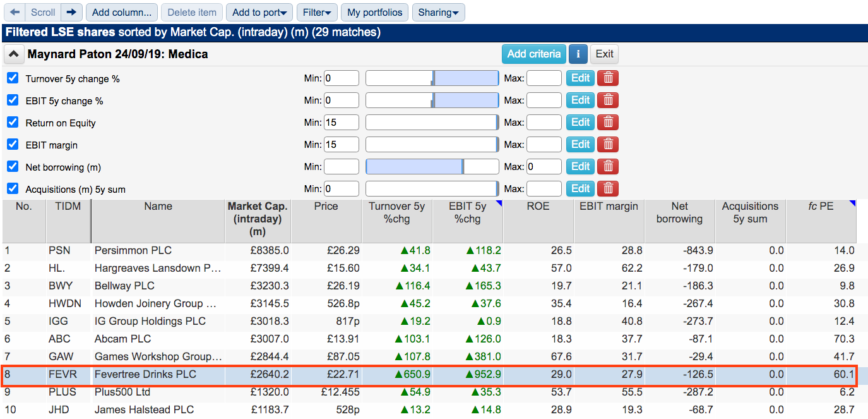This screenshot has width=868, height=419.
Task: Delete the Return on Equity criterion
Action: (x=608, y=123)
